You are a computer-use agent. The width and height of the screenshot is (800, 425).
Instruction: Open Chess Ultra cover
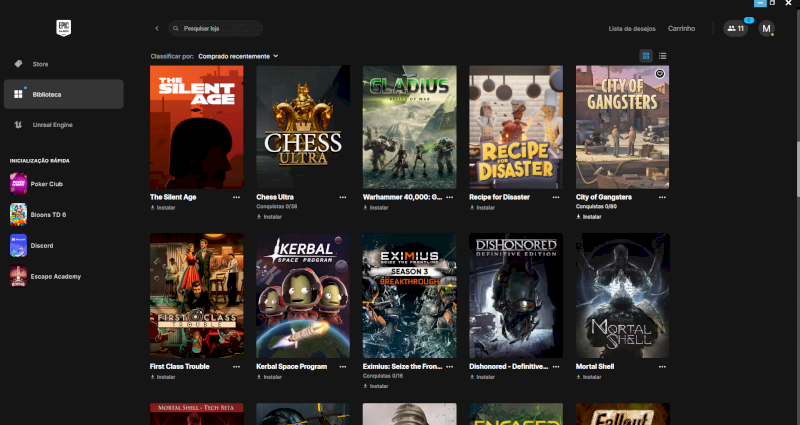303,127
